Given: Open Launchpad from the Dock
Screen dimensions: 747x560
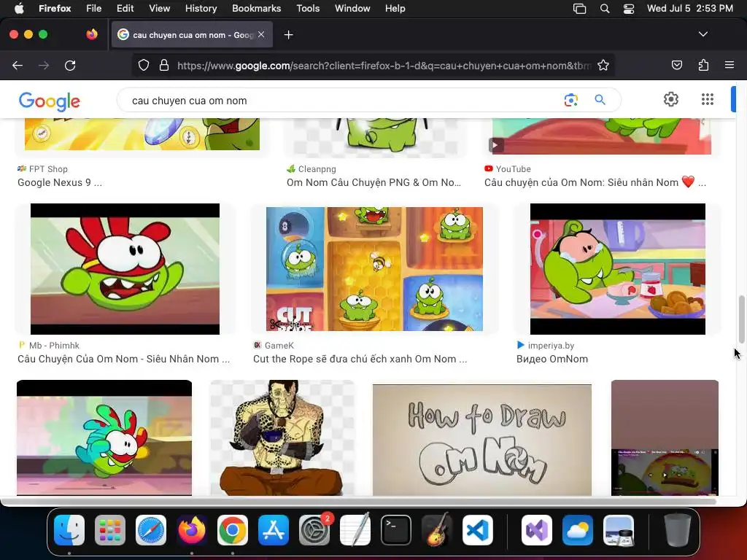Looking at the screenshot, I should click(110, 530).
